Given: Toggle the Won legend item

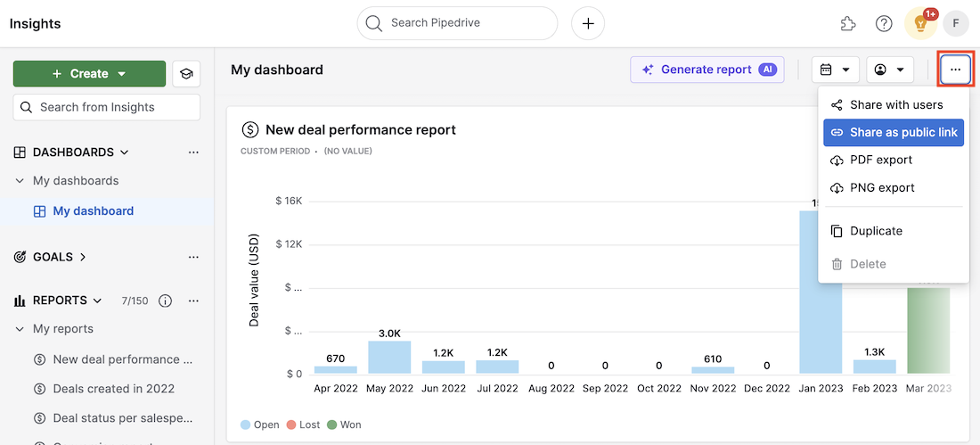Looking at the screenshot, I should pyautogui.click(x=344, y=425).
